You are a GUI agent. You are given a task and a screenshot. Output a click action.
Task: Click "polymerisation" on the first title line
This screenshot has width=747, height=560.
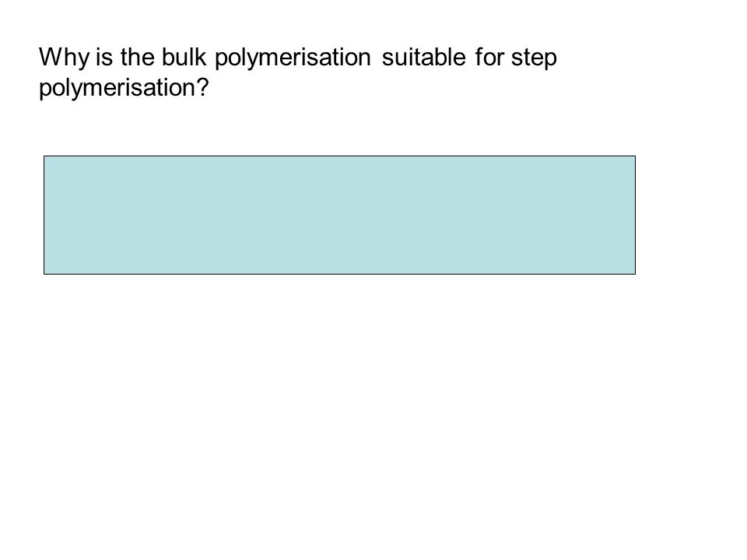click(293, 58)
